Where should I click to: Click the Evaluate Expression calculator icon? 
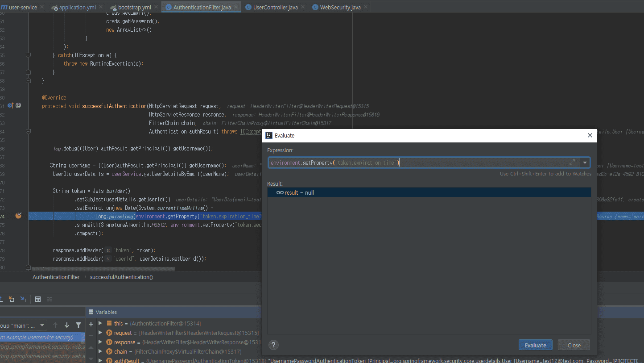coord(38,299)
